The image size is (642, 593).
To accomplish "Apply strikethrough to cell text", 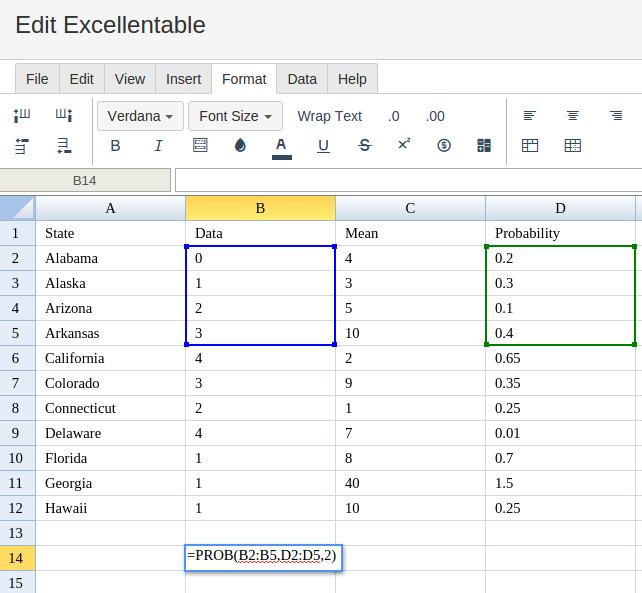I will [x=364, y=146].
